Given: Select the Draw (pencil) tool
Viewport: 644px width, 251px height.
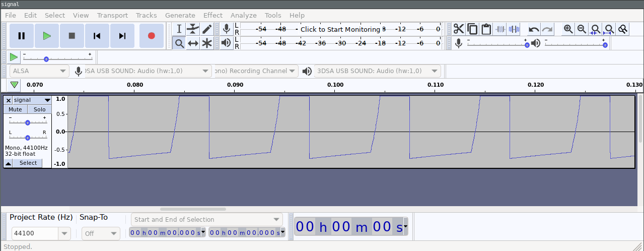Looking at the screenshot, I should [x=207, y=29].
